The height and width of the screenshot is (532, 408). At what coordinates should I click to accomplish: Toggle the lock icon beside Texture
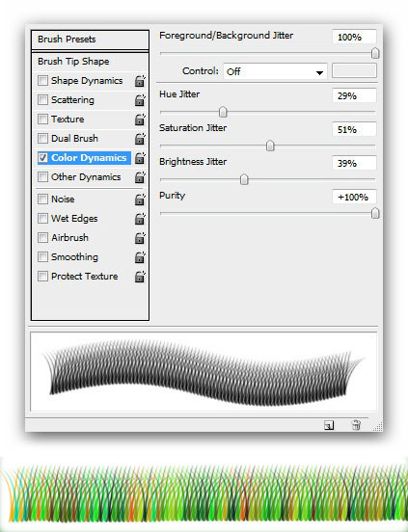coord(140,120)
